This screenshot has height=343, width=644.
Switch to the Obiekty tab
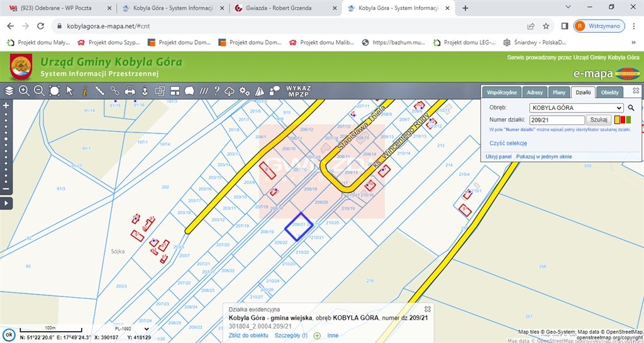609,92
